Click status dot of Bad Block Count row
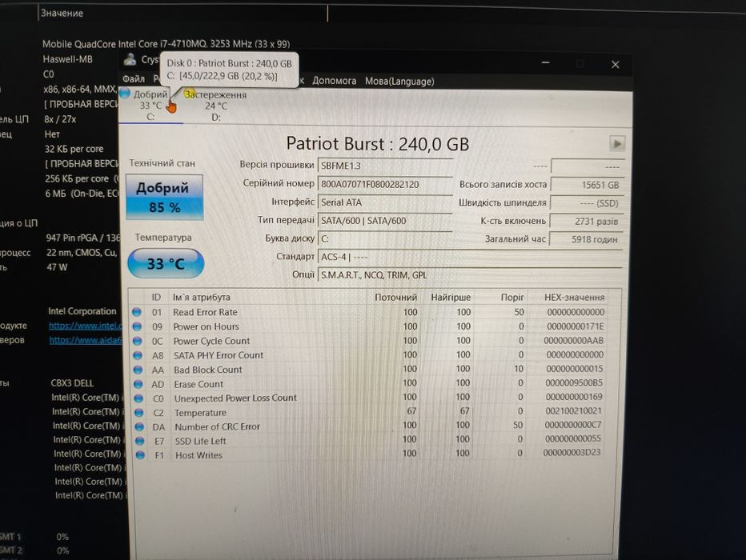Viewport: 746px width, 560px height. (138, 370)
